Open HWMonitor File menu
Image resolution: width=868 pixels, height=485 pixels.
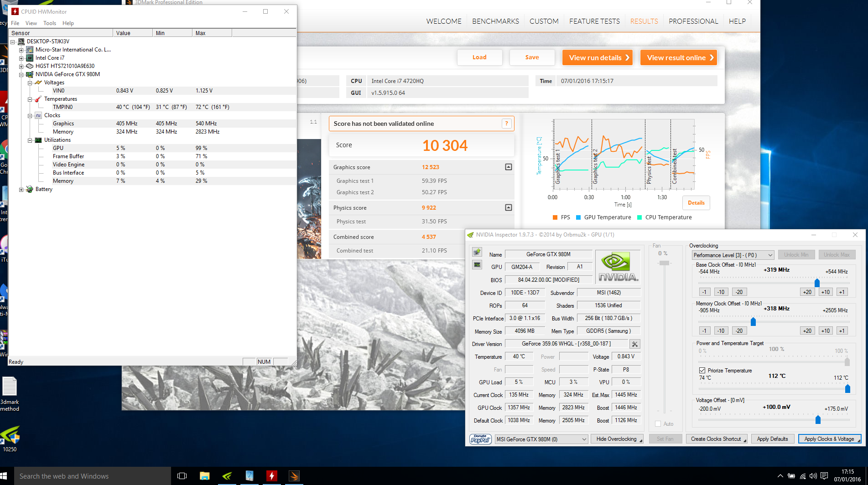(x=15, y=23)
